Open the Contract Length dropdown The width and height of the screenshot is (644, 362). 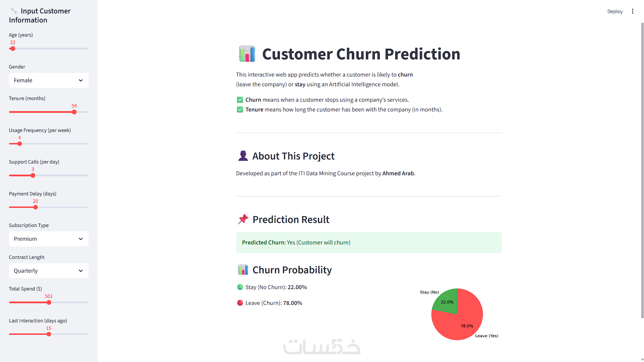pyautogui.click(x=49, y=271)
